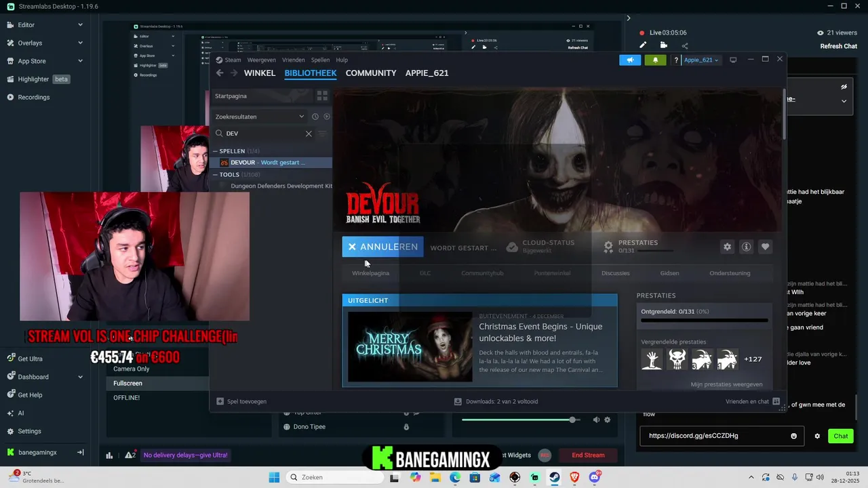Open DEVOUR game info icon
The image size is (868, 488).
746,247
